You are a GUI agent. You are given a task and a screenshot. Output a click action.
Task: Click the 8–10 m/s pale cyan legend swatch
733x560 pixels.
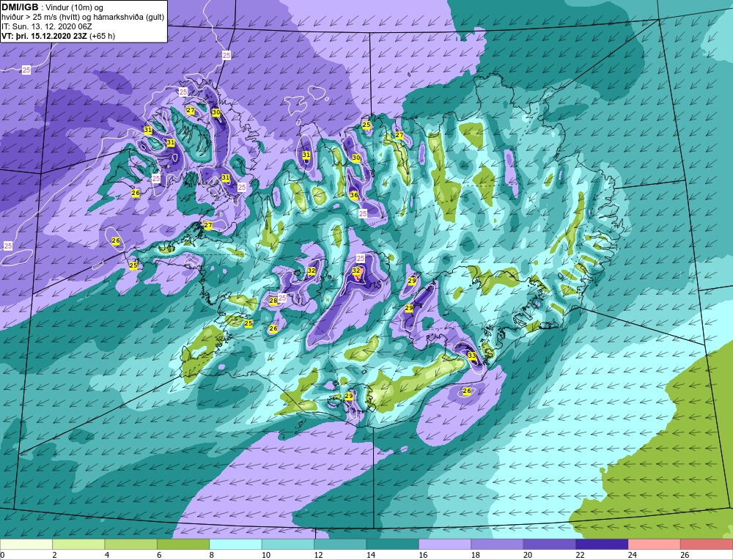tap(235, 544)
